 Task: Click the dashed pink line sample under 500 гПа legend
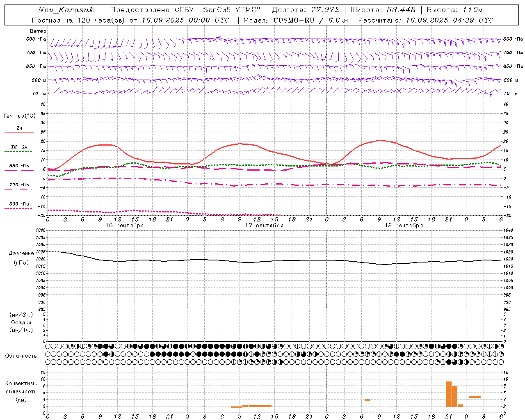[18, 208]
